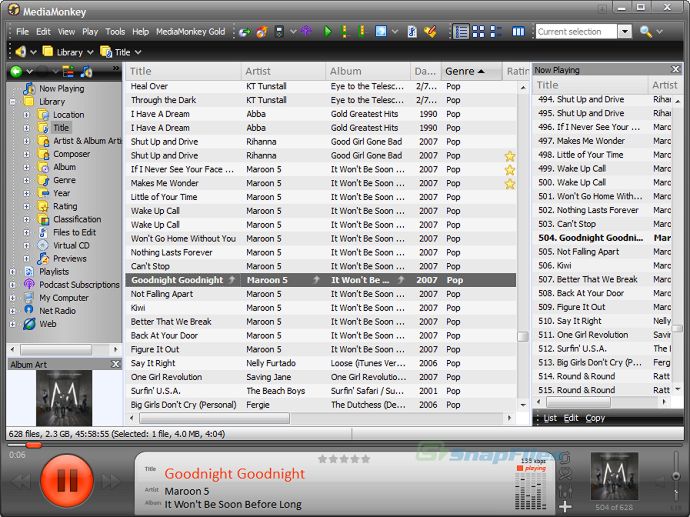
Task: Click the green back navigation arrow
Action: click(x=16, y=72)
